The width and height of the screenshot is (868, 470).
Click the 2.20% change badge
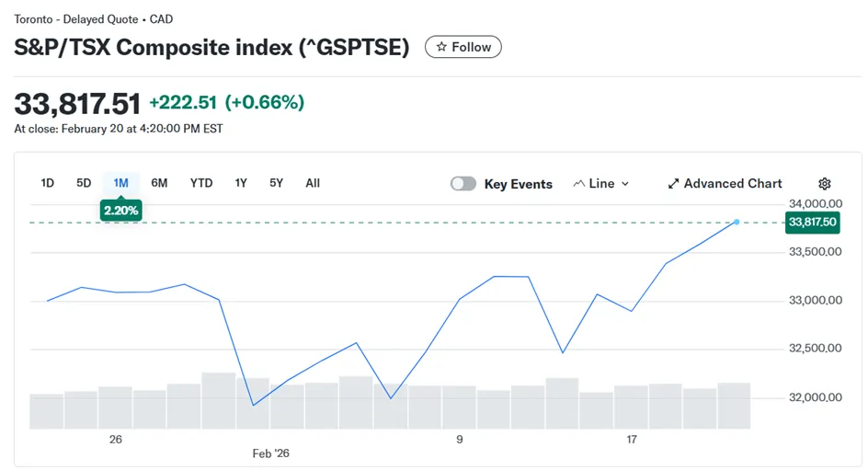120,211
